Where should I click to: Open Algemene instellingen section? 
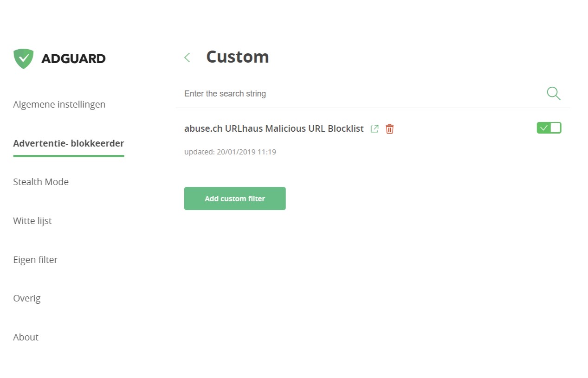click(59, 104)
